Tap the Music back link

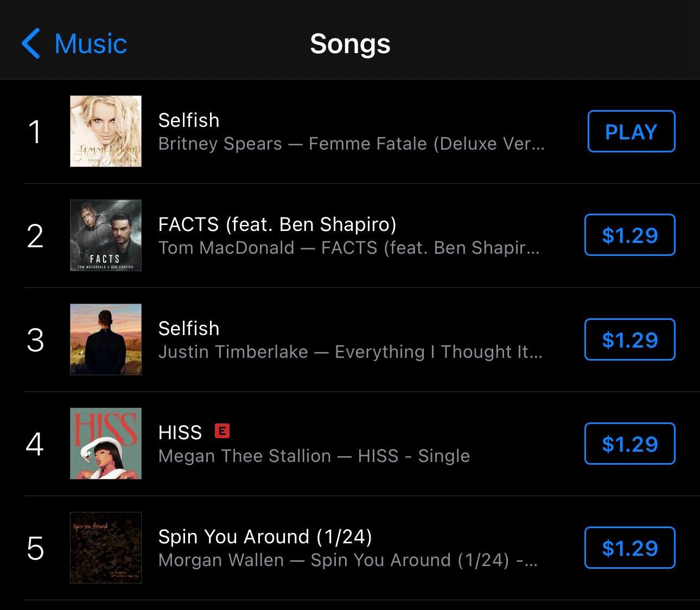91,43
